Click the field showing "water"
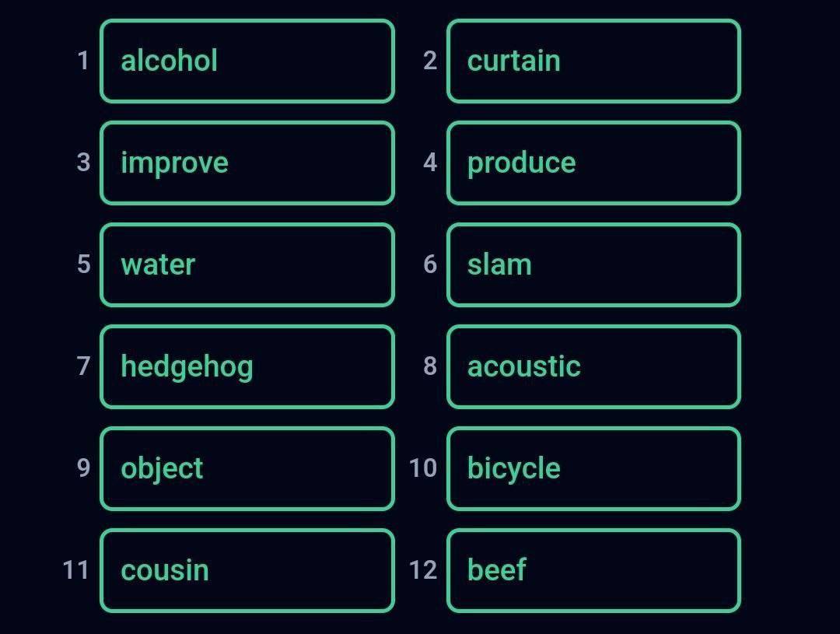The width and height of the screenshot is (840, 634). tap(247, 265)
